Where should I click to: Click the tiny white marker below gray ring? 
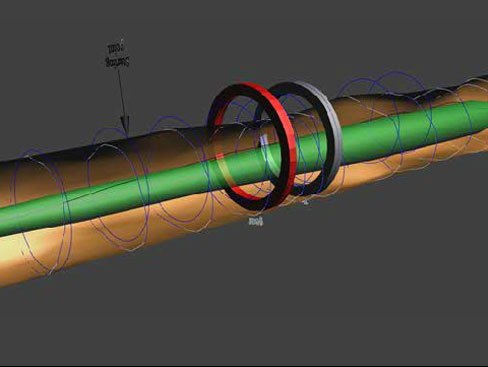coord(305,201)
